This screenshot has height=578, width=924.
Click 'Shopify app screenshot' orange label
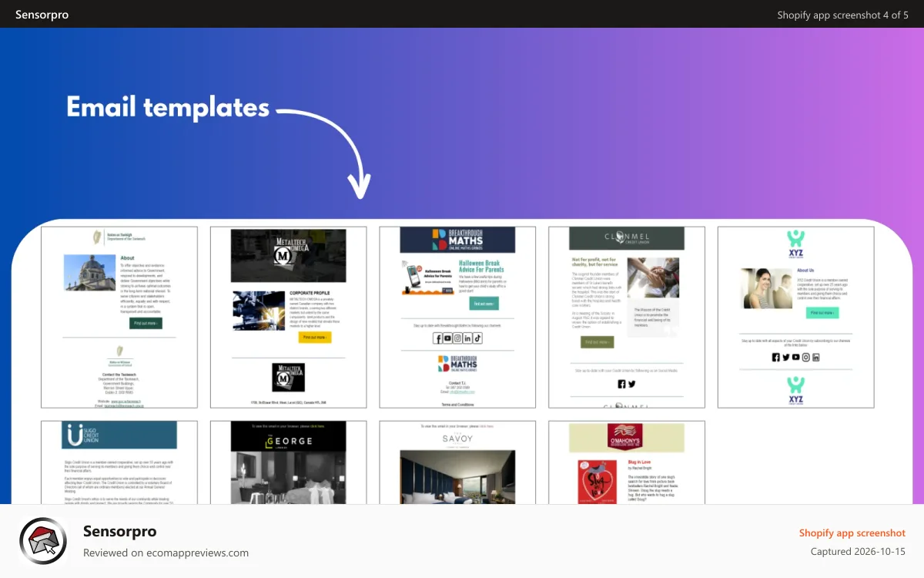tap(852, 533)
